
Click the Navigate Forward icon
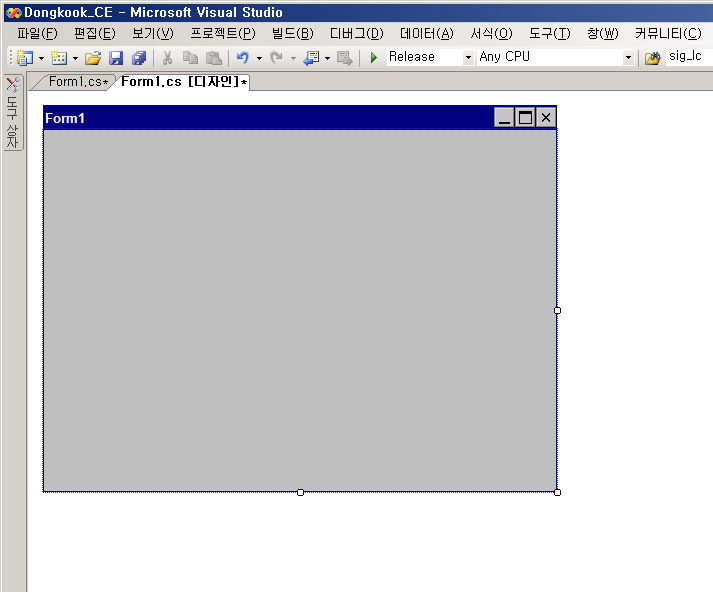[345, 58]
